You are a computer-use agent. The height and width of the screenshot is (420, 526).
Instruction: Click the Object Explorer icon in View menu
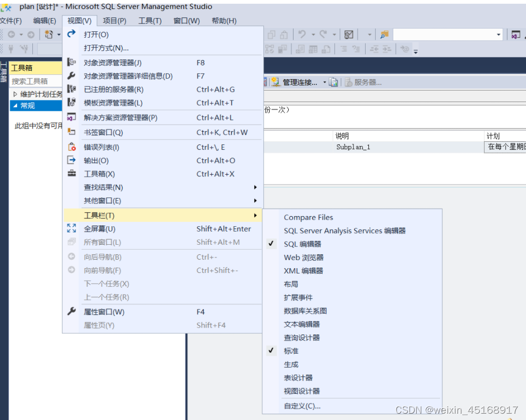[72, 63]
